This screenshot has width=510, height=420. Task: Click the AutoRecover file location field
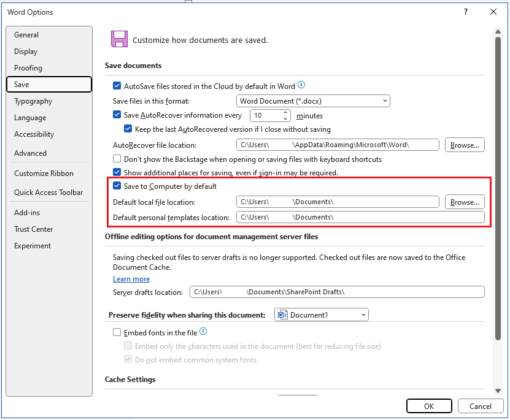338,145
